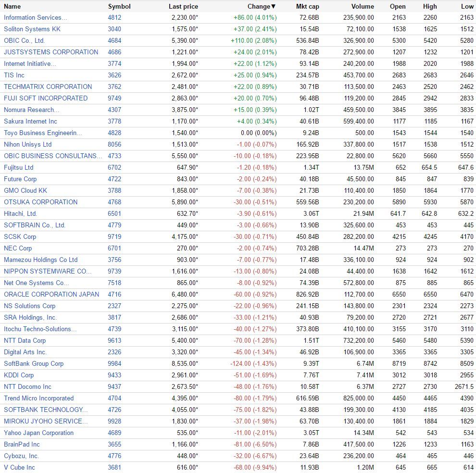Select the volume value 825,000.00
The height and width of the screenshot is (473, 476).
(359, 398)
